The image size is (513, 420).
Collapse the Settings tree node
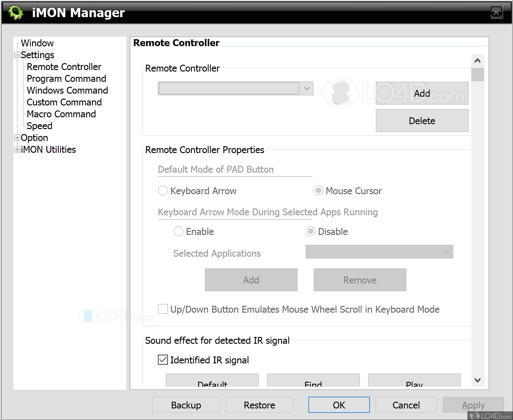[x=17, y=55]
